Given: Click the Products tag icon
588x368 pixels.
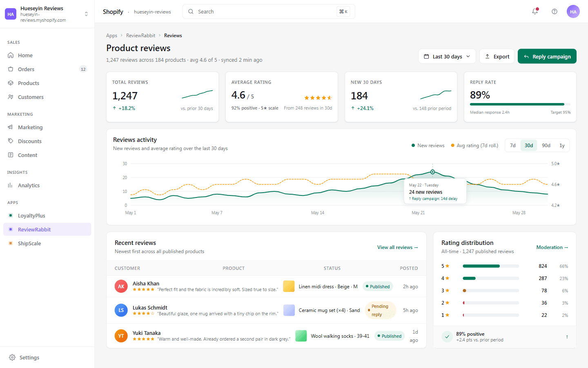Looking at the screenshot, I should pyautogui.click(x=11, y=83).
